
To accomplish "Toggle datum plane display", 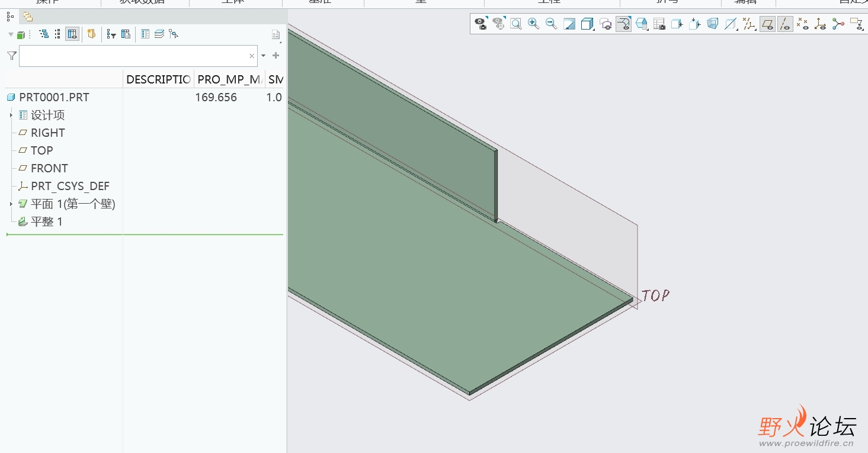I will pyautogui.click(x=767, y=24).
